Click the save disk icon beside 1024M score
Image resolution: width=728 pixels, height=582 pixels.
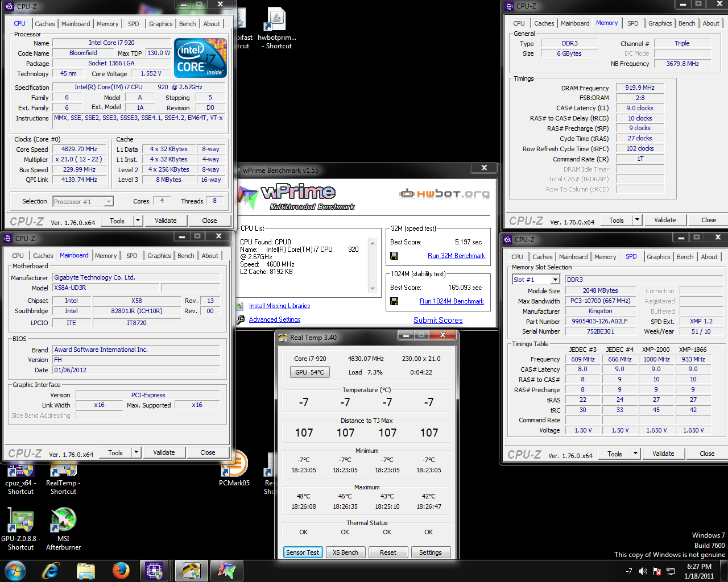[394, 301]
